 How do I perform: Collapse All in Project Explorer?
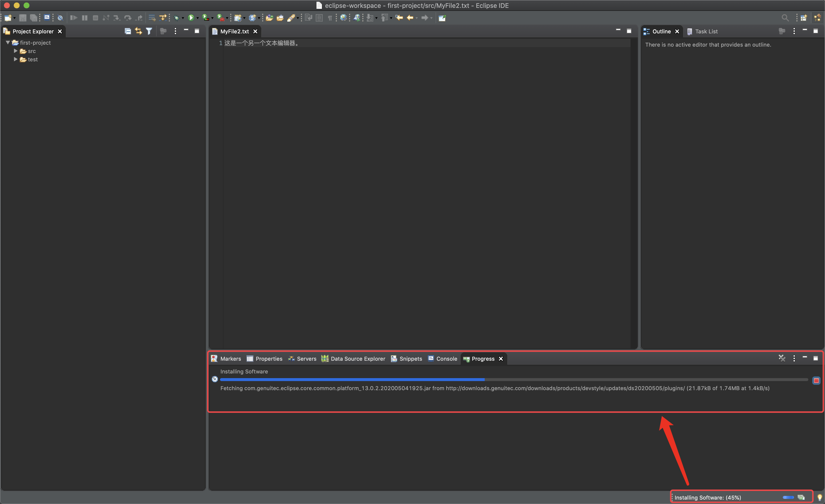click(128, 31)
